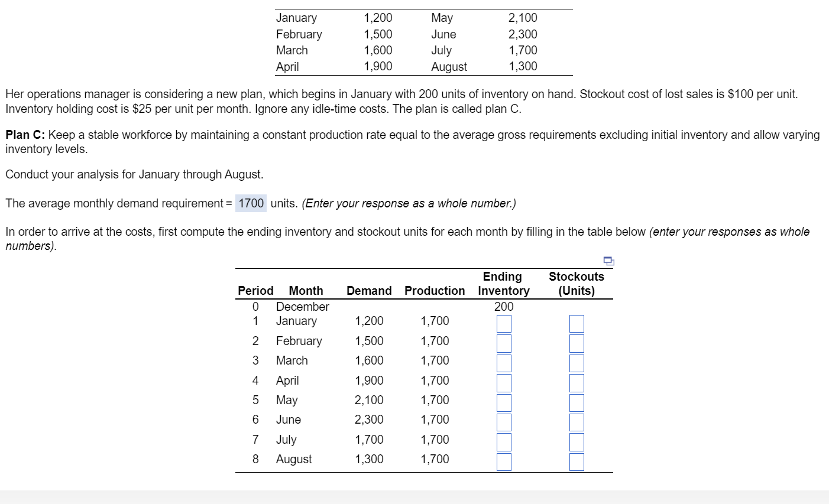Click the December row's 200 inventory value
This screenshot has width=829, height=504.
pyautogui.click(x=503, y=307)
